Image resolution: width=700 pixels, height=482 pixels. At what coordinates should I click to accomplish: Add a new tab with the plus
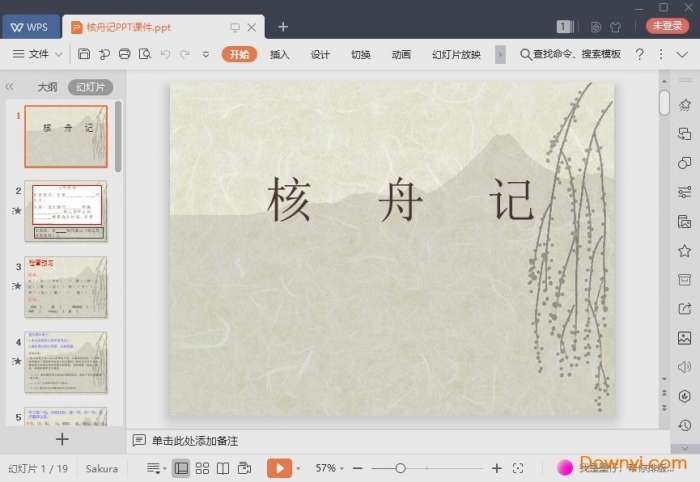point(283,27)
